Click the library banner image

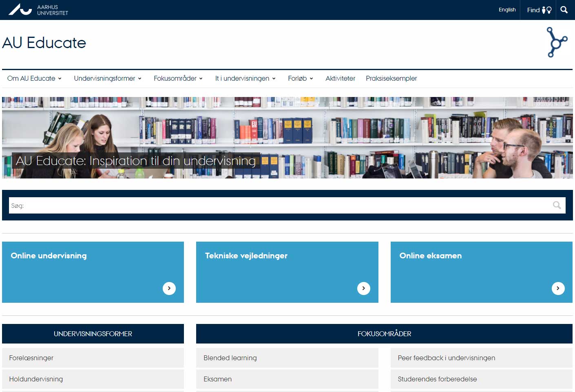click(x=287, y=138)
